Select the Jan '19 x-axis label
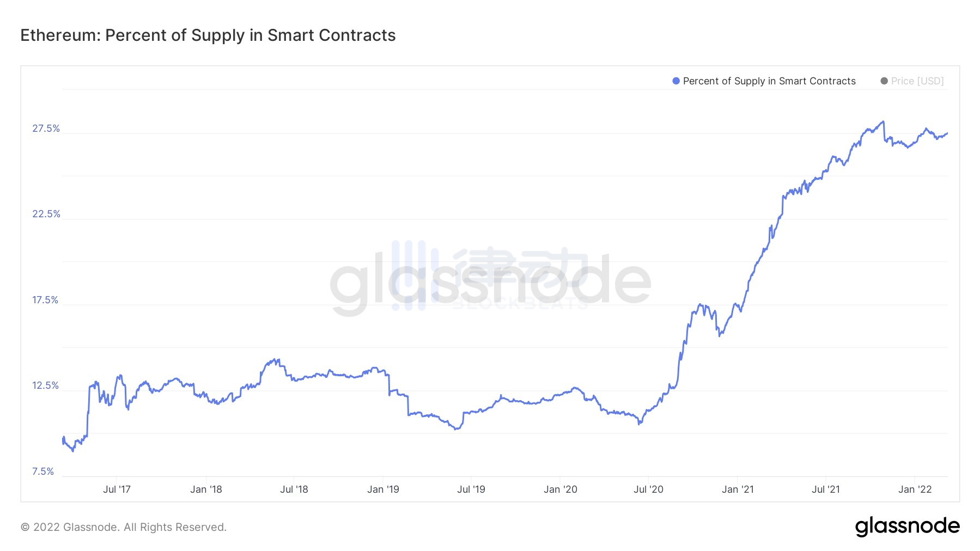The height and width of the screenshot is (551, 980). pos(383,489)
